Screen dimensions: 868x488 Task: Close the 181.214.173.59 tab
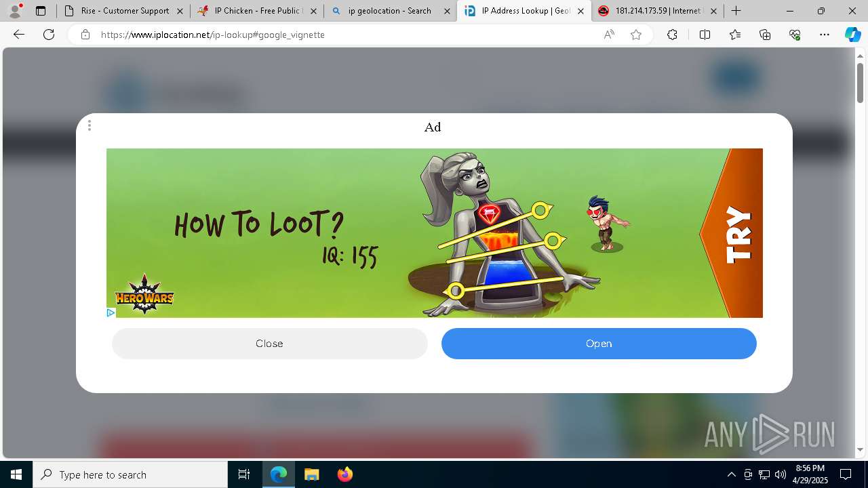pos(713,11)
